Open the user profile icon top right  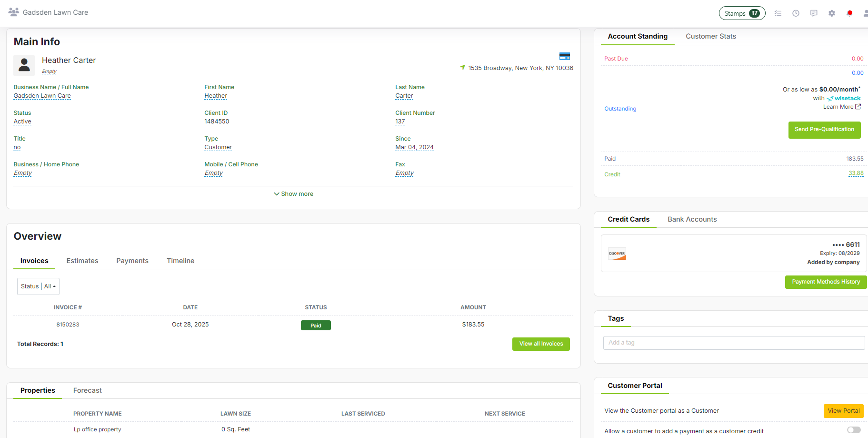[x=866, y=13]
